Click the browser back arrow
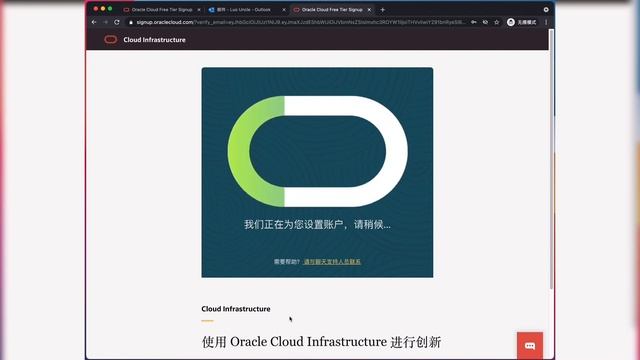This screenshot has height=360, width=640. (x=94, y=22)
